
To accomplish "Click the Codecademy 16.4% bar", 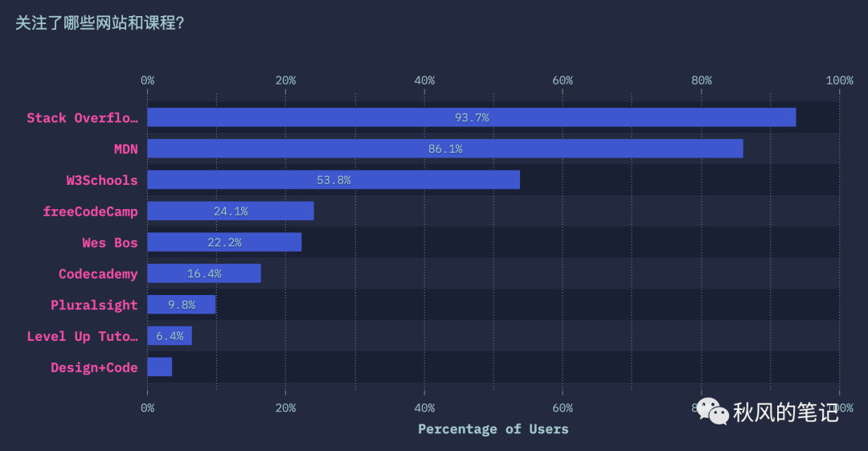I will click(203, 273).
